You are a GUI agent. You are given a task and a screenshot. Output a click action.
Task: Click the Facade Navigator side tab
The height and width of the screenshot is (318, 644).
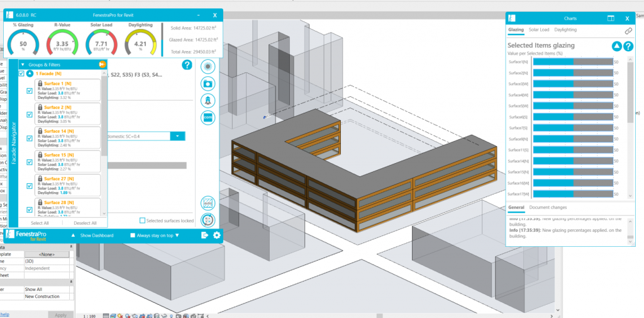click(14, 143)
